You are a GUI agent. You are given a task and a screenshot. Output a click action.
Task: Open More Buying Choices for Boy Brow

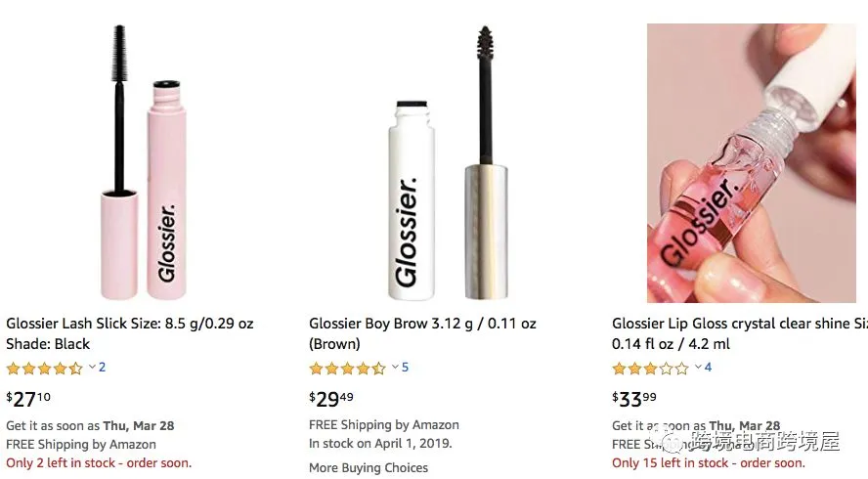369,468
